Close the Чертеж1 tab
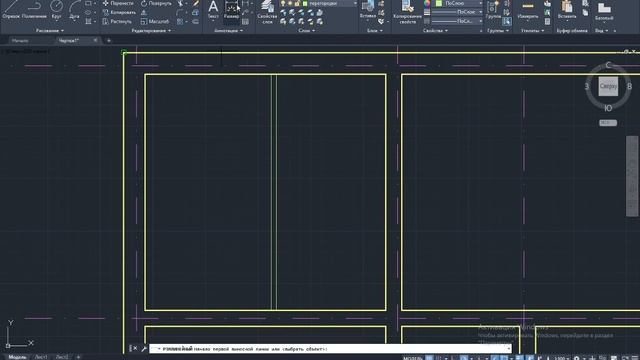The height and width of the screenshot is (360, 640). pos(95,40)
